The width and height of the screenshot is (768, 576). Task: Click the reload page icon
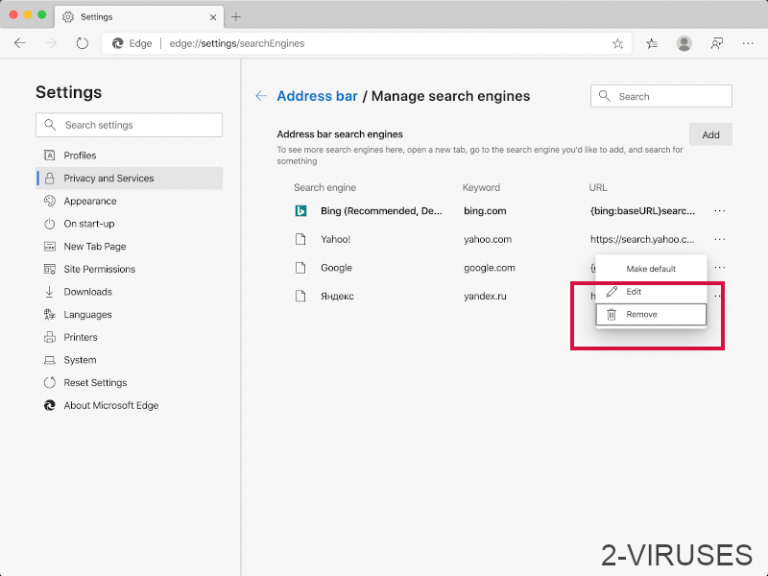tap(82, 43)
